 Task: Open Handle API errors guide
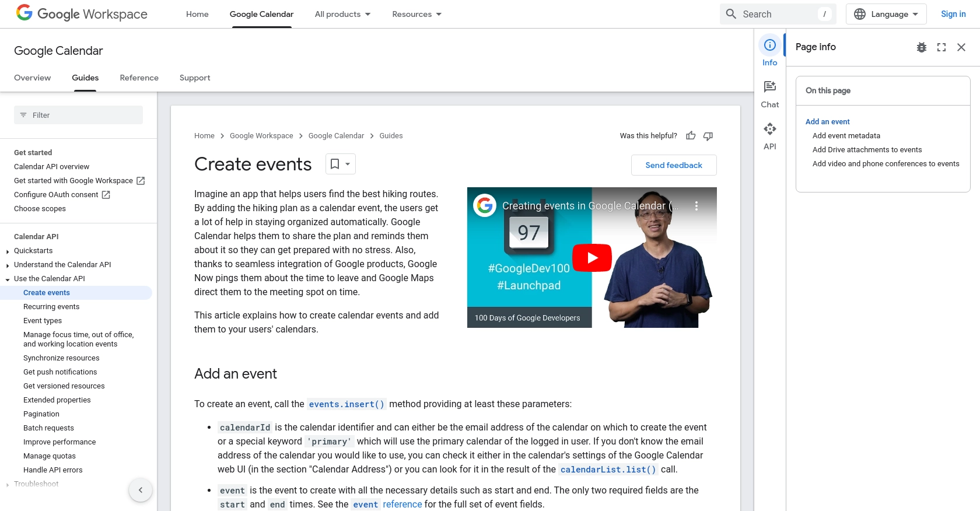click(53, 470)
